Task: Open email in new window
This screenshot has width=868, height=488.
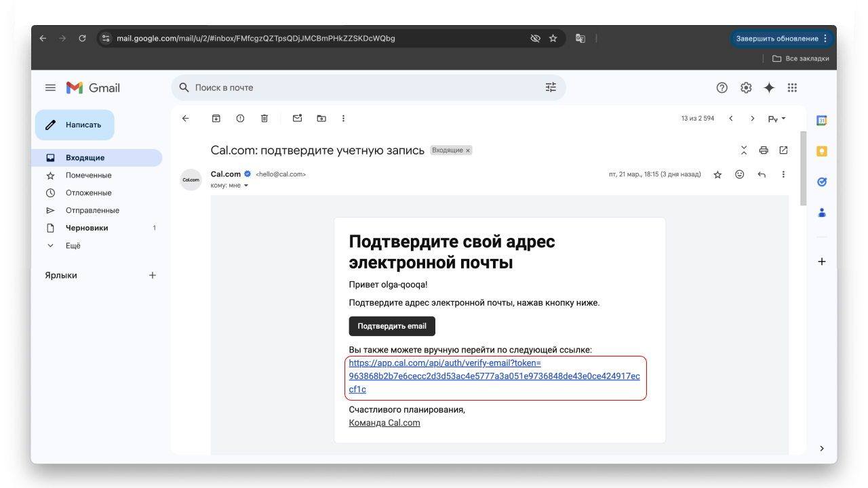Action: coord(783,150)
